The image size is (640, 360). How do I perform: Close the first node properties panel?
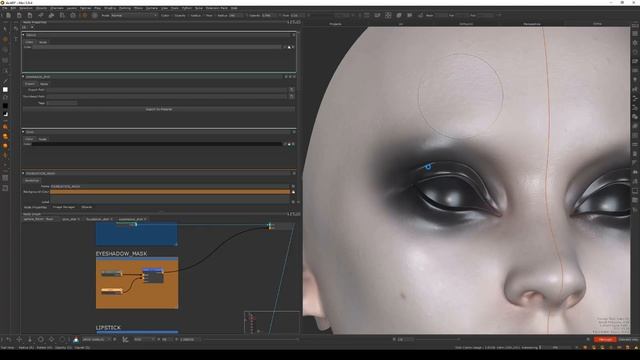pyautogui.click(x=293, y=35)
